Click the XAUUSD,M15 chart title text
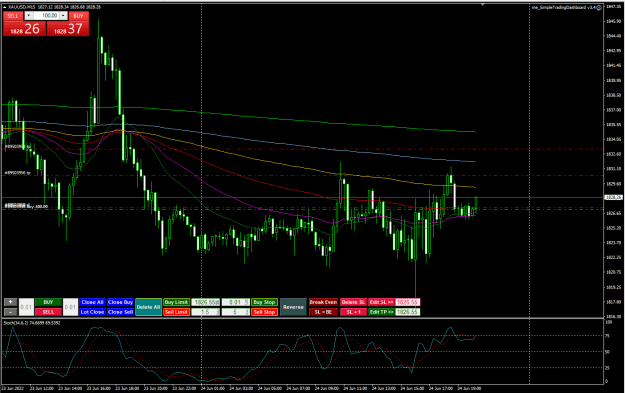 [x=22, y=7]
